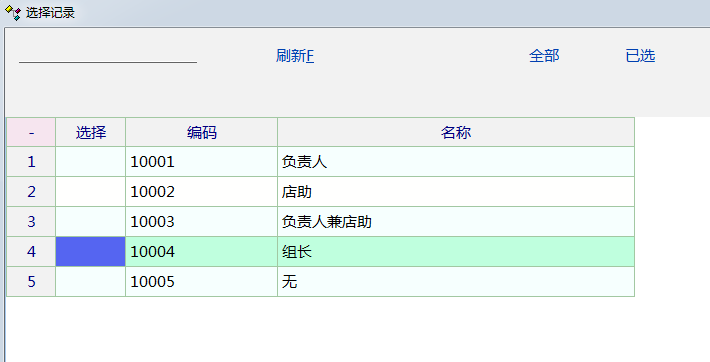Click the 负责人 name cell in row 1
Image resolution: width=710 pixels, height=362 pixels.
(x=456, y=162)
